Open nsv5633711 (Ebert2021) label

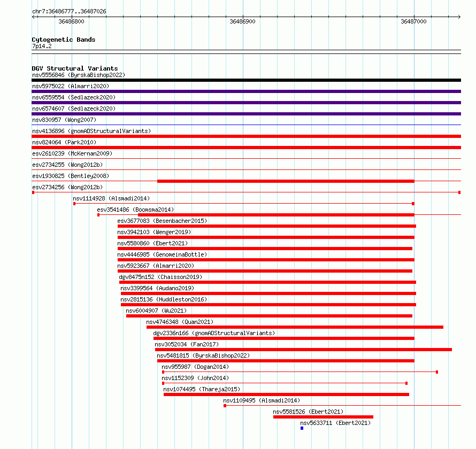click(335, 423)
